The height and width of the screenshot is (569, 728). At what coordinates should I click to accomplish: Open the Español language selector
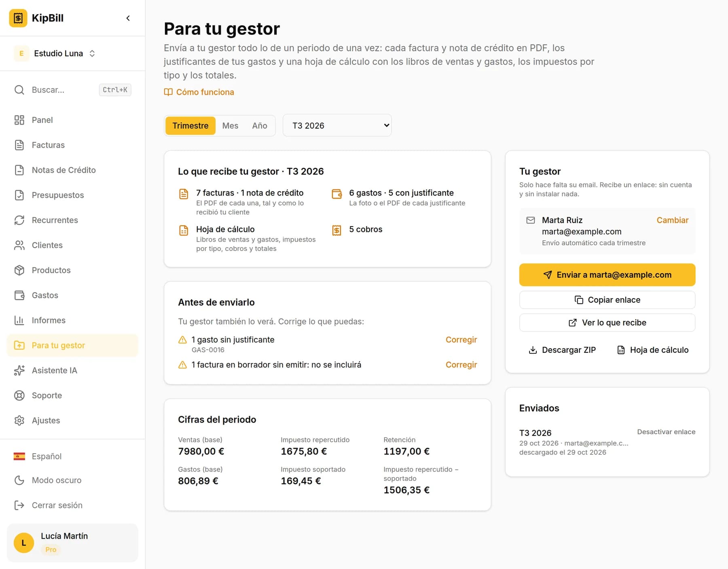coord(72,456)
